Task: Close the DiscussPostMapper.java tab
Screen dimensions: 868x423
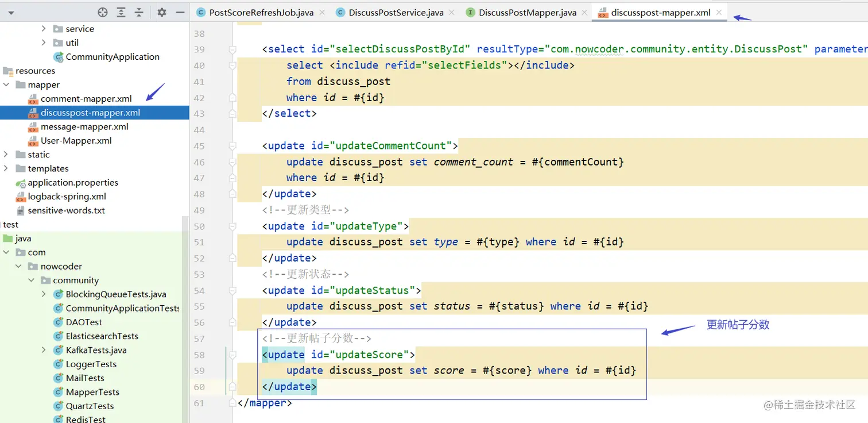Action: (x=584, y=12)
